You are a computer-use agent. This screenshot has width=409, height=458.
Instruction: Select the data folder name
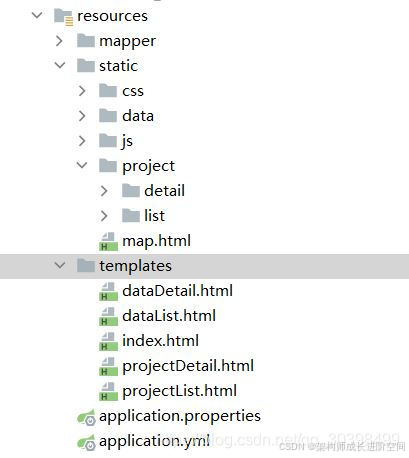(138, 116)
